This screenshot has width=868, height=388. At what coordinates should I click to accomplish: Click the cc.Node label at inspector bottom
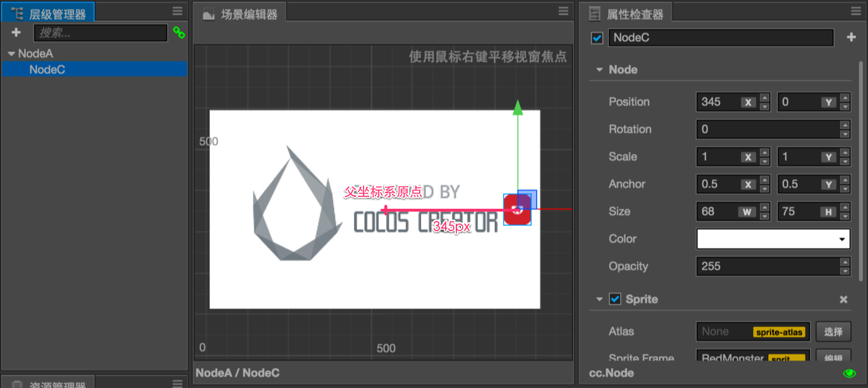(611, 373)
